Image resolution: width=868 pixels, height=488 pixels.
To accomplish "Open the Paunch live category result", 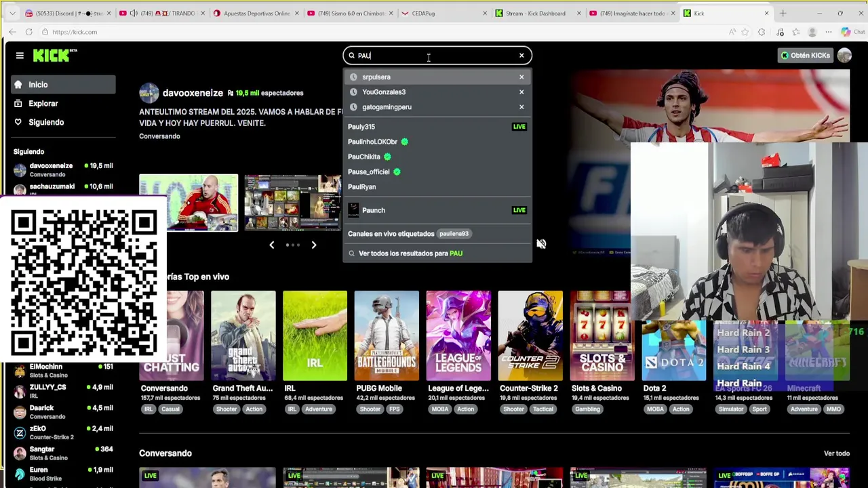I will point(437,210).
